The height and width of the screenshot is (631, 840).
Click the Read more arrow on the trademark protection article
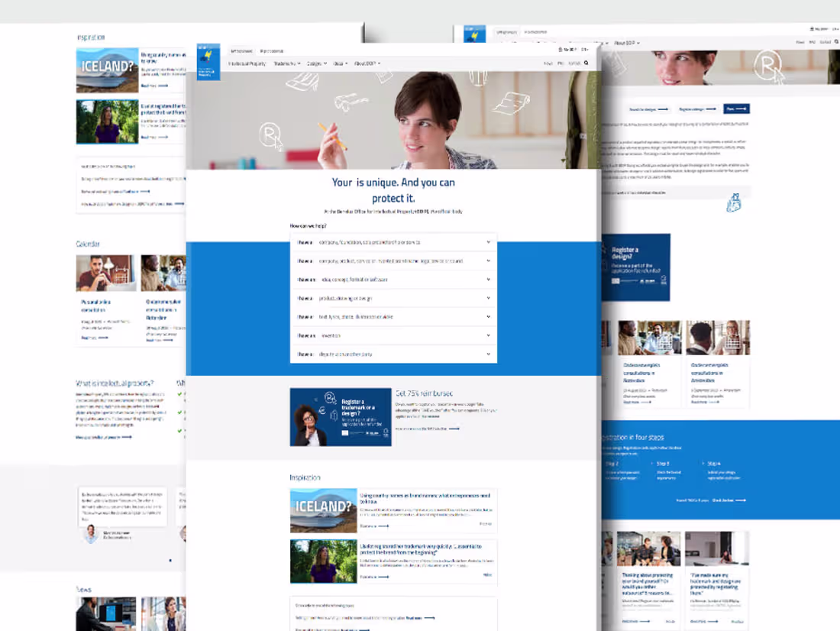[x=383, y=576]
